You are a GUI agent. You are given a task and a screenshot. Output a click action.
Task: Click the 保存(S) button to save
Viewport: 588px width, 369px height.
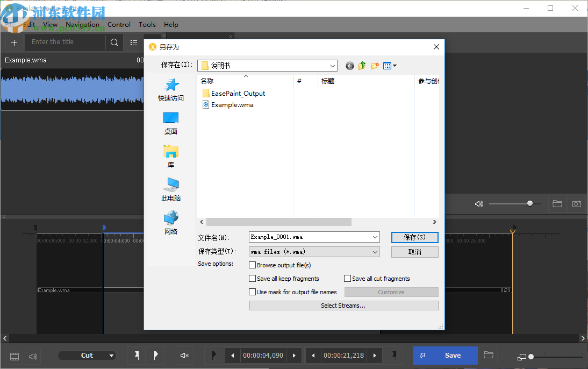click(414, 237)
